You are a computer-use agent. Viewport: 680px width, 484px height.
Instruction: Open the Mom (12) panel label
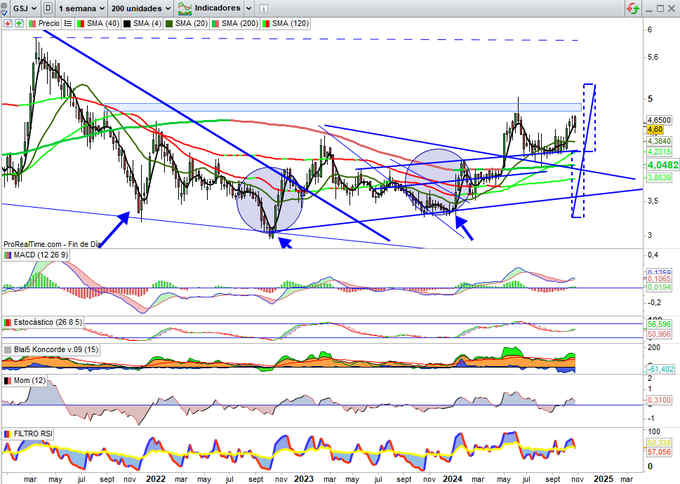pyautogui.click(x=29, y=380)
